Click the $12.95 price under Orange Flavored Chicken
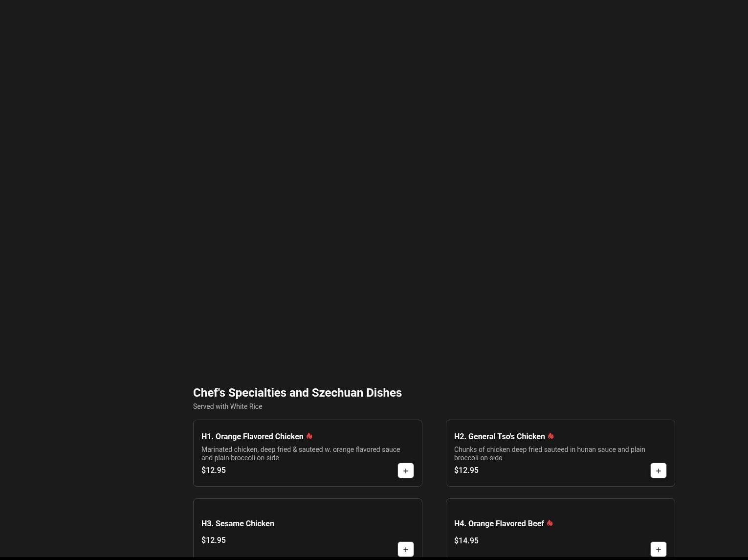 [x=214, y=470]
